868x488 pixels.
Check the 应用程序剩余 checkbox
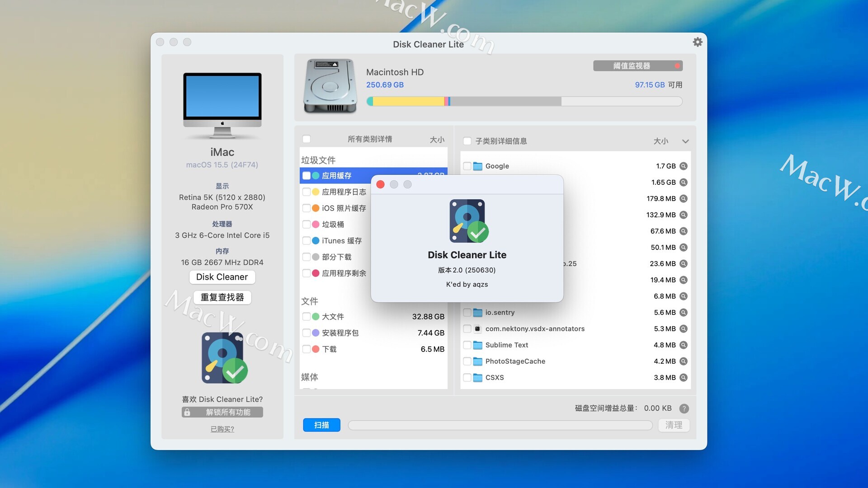tap(307, 273)
